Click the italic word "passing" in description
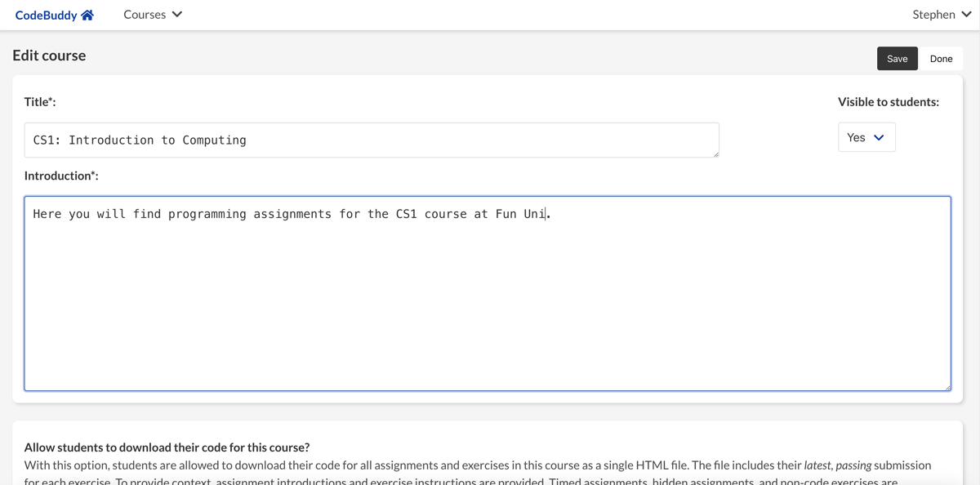The height and width of the screenshot is (485, 980). pos(853,465)
